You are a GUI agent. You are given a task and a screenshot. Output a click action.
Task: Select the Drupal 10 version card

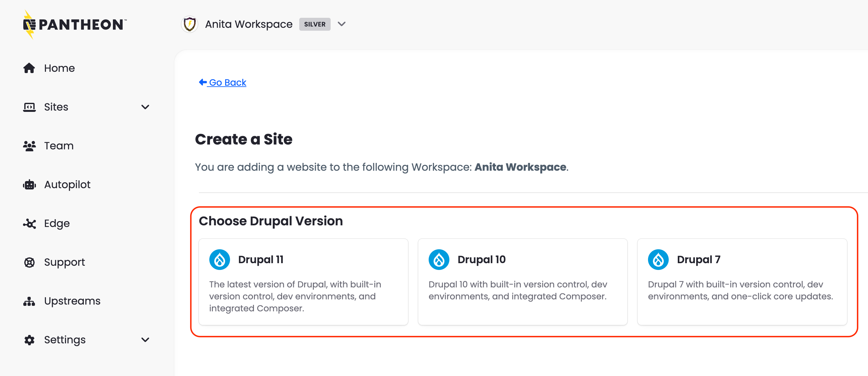[x=522, y=282]
